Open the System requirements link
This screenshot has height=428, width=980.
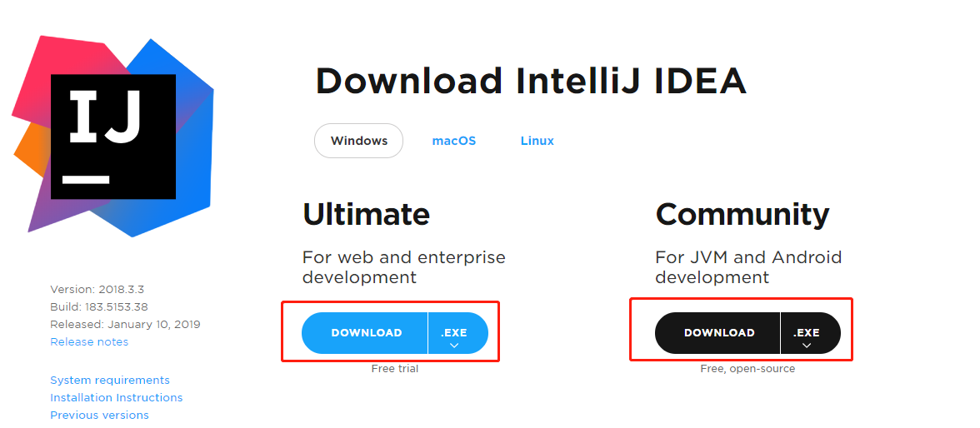tap(110, 380)
